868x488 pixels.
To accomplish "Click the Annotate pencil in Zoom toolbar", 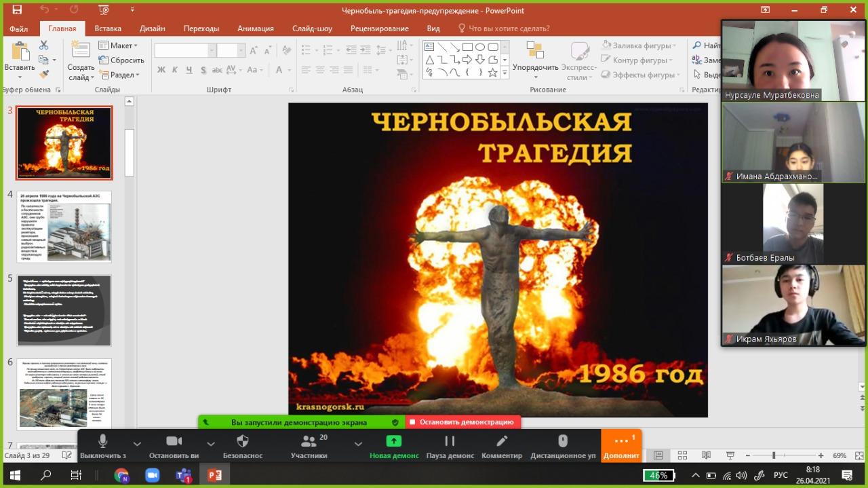I will click(502, 441).
